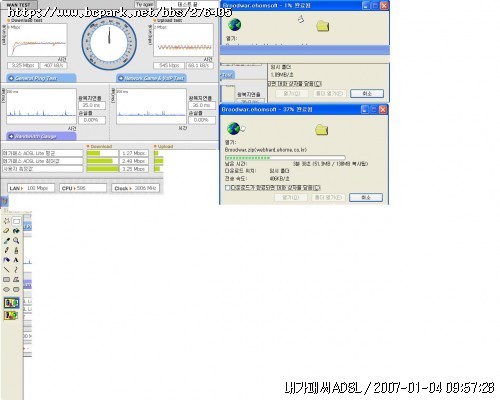Click the round speed gauge dial

109,43
